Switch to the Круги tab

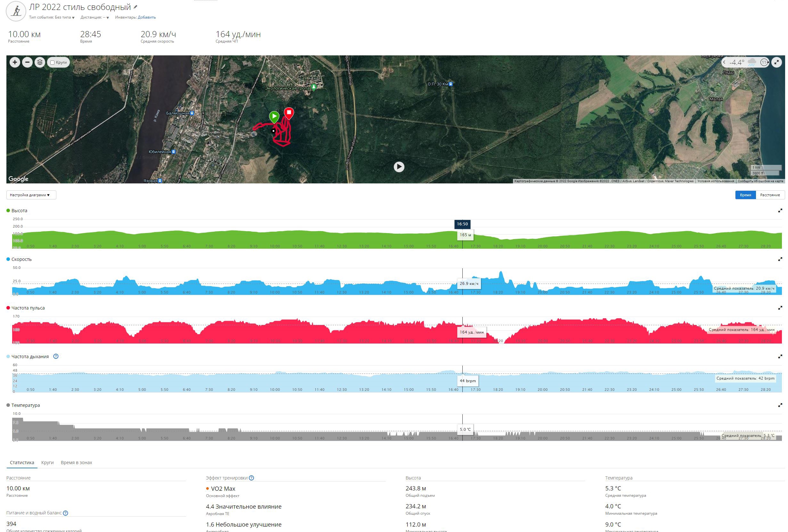click(x=47, y=463)
